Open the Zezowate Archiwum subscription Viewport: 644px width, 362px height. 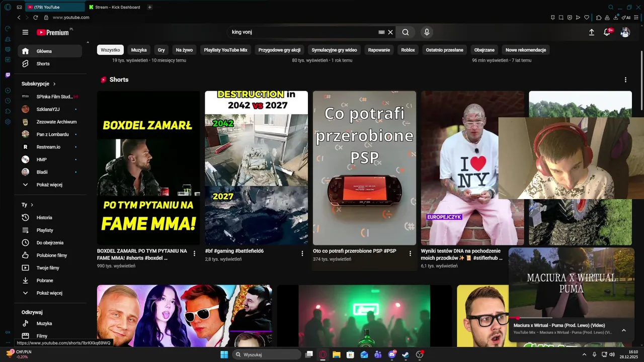click(x=50, y=122)
